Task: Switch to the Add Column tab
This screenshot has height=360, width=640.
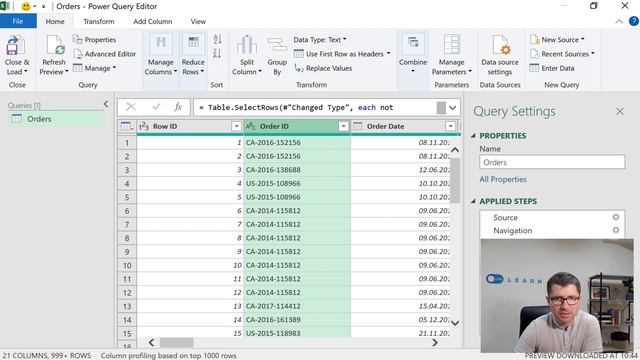Action: click(x=153, y=21)
